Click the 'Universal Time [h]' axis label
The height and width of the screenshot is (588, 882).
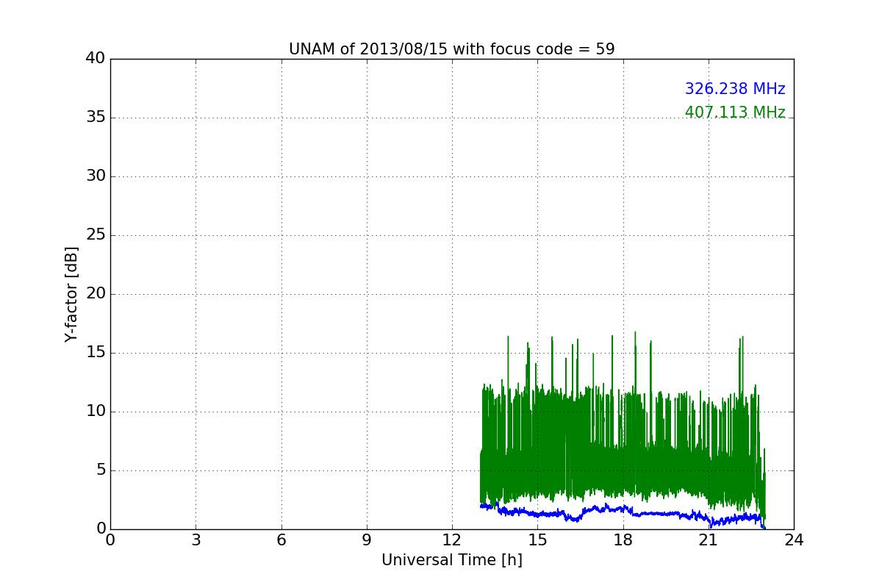pyautogui.click(x=451, y=560)
